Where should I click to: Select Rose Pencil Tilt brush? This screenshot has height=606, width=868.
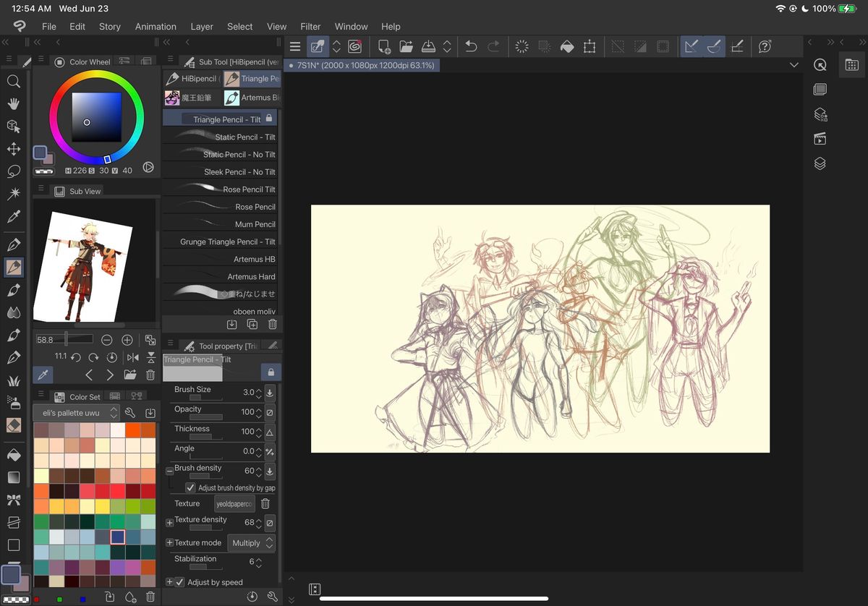(220, 189)
